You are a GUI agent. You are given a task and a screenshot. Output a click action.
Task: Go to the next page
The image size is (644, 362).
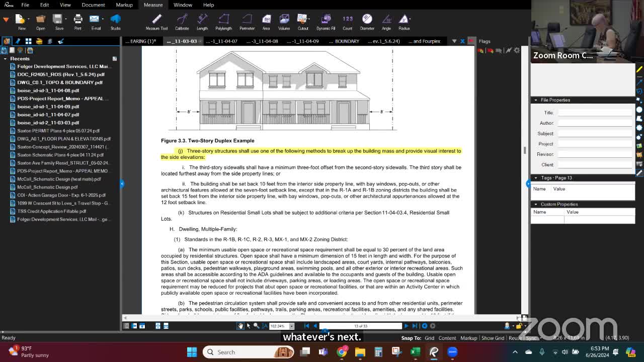[407, 326]
